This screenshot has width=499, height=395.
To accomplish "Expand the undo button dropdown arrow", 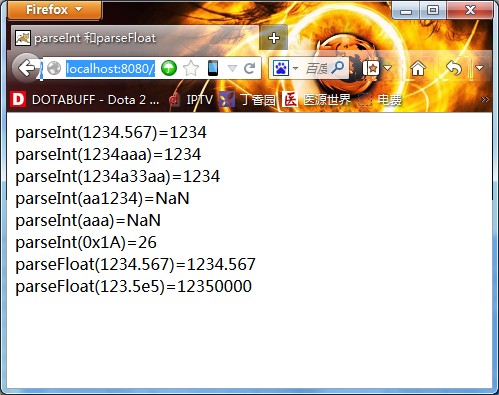I will coord(479,68).
